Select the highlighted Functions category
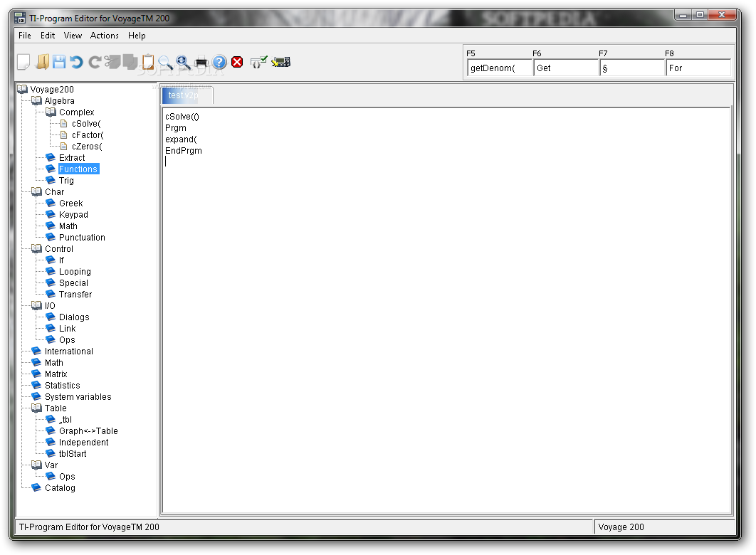This screenshot has width=756, height=555. point(78,169)
